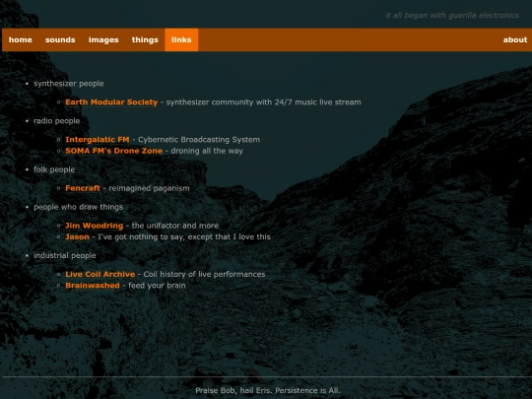Open the Jim Woodring link
This screenshot has width=532, height=399.
point(94,226)
